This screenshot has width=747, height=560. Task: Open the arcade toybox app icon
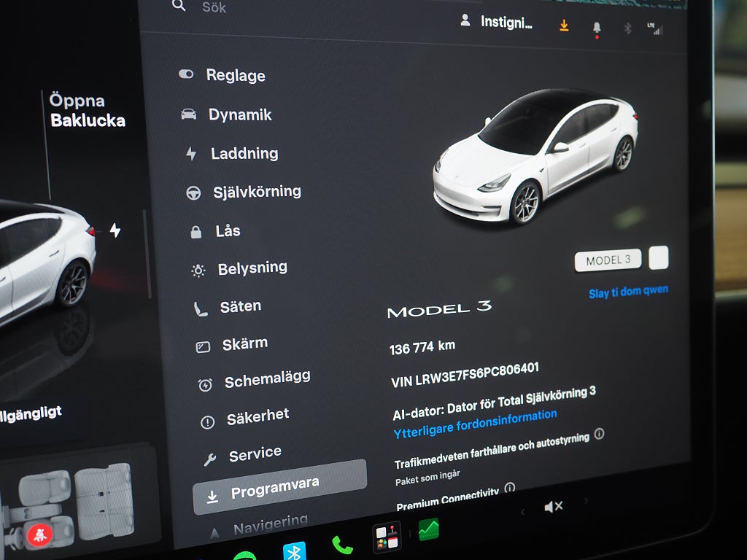tap(387, 538)
